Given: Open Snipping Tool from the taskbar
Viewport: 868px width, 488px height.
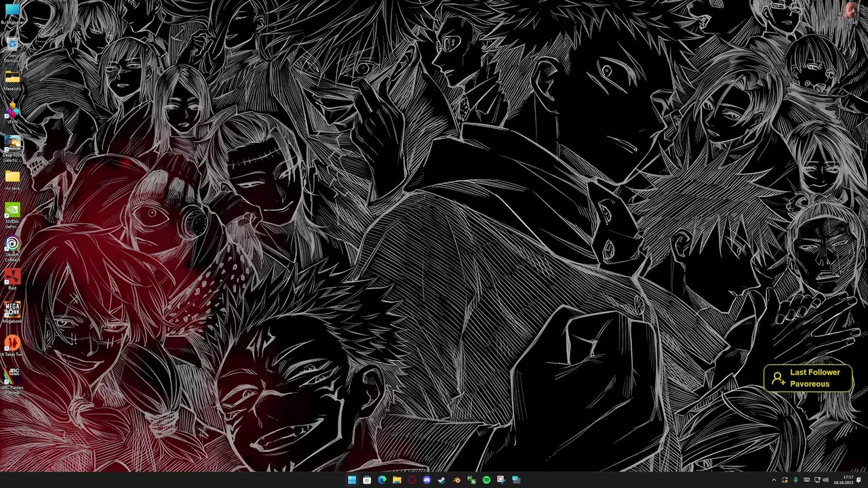Looking at the screenshot, I should [501, 480].
